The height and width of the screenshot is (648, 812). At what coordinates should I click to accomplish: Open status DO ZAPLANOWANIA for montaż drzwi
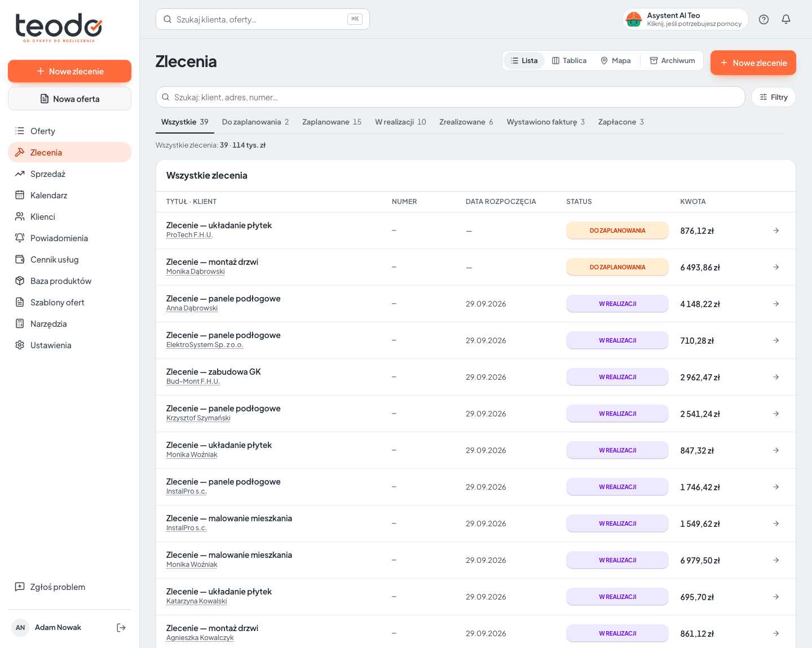(617, 267)
